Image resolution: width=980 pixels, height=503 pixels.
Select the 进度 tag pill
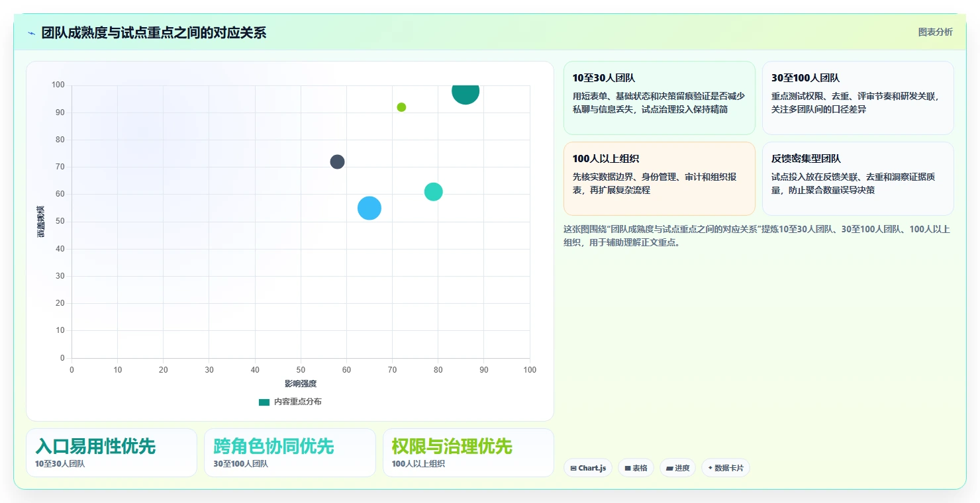coord(677,468)
